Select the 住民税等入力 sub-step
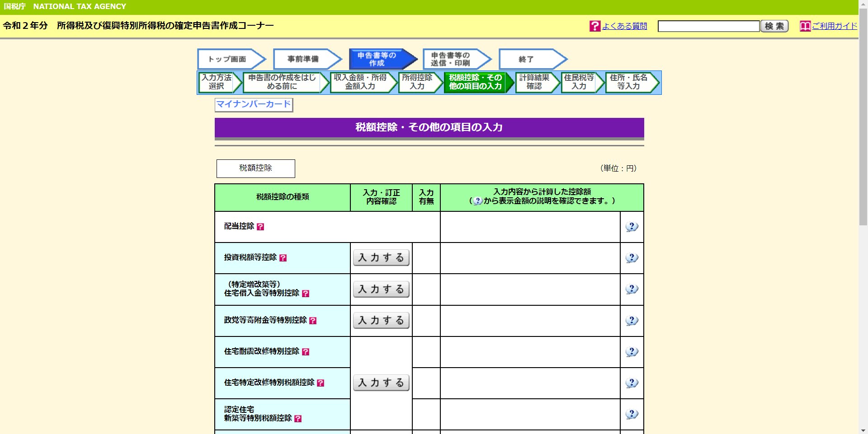The width and height of the screenshot is (868, 434). pyautogui.click(x=582, y=82)
